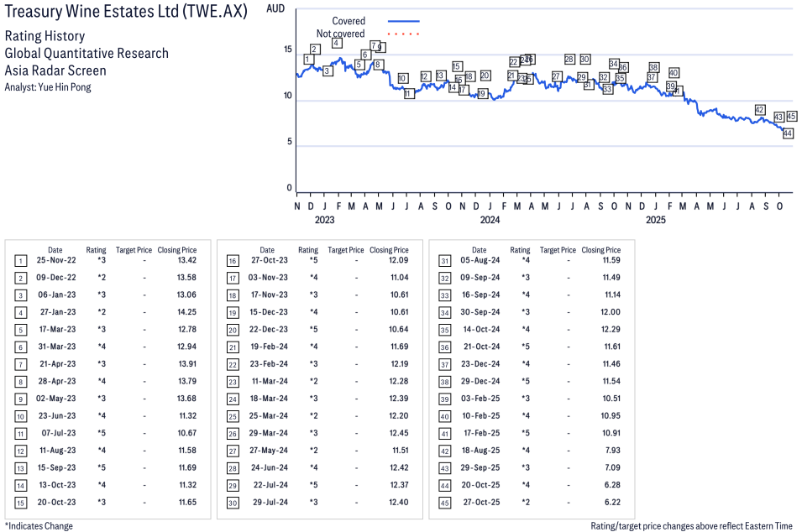802x532 pixels.
Task: Click the row number 31 box in table
Action: click(444, 261)
